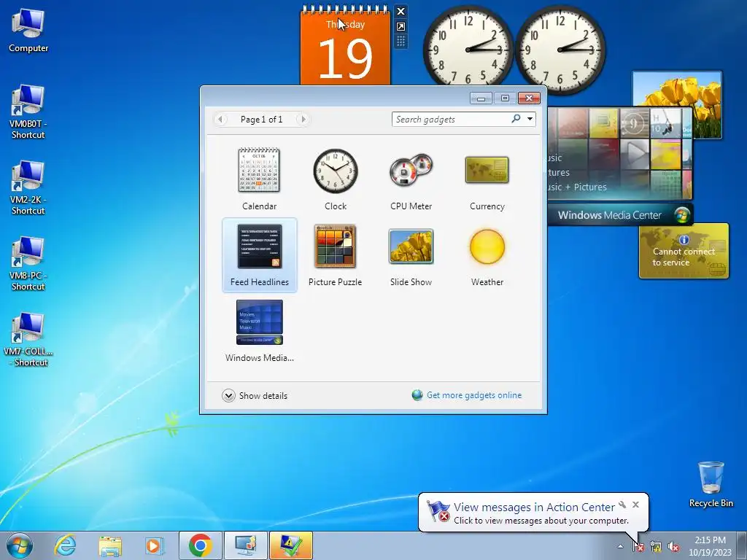Click the calendar gadget drag handle
The width and height of the screenshot is (747, 560).
click(x=400, y=42)
